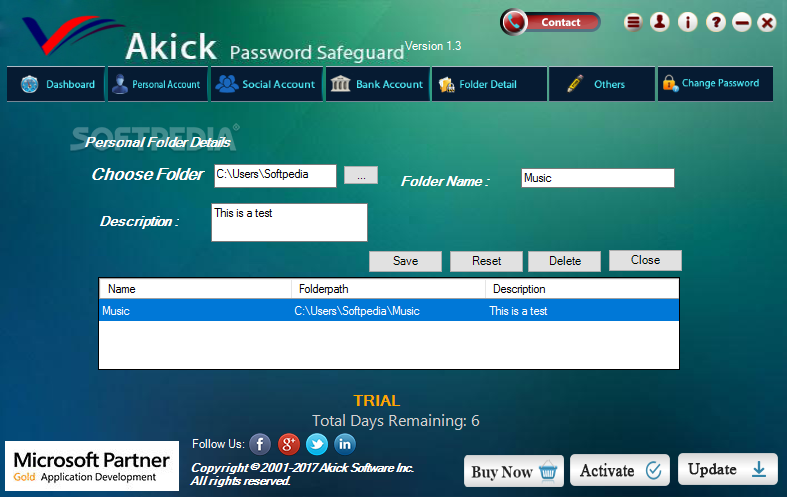The height and width of the screenshot is (497, 787).
Task: Focus the Folder Name field containing Music
Action: point(598,178)
